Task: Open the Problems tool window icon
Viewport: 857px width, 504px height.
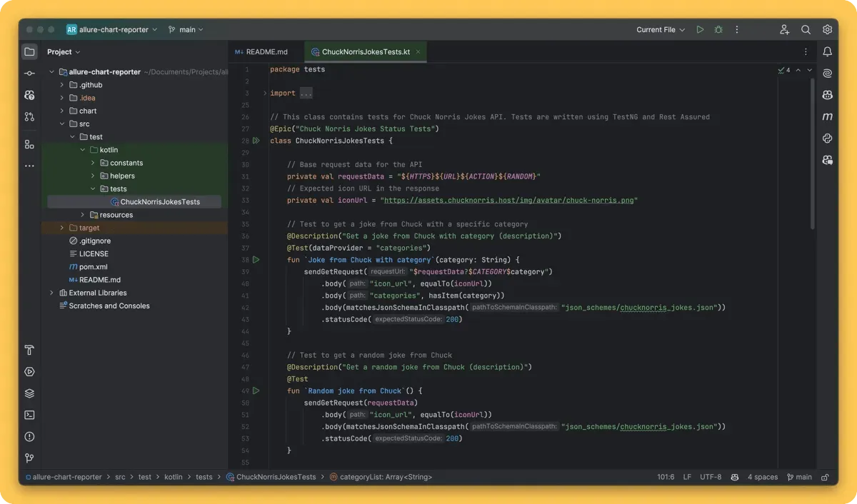Action: point(29,437)
